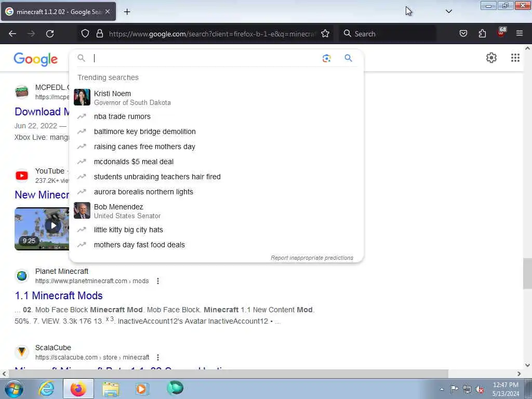Image resolution: width=532 pixels, height=399 pixels.
Task: Focus the Google search input box
Action: tap(205, 58)
